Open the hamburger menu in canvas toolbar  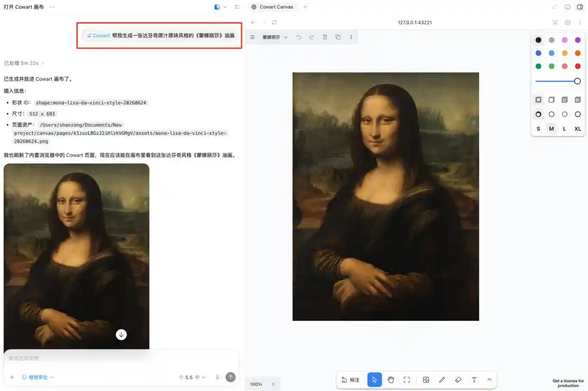point(253,37)
